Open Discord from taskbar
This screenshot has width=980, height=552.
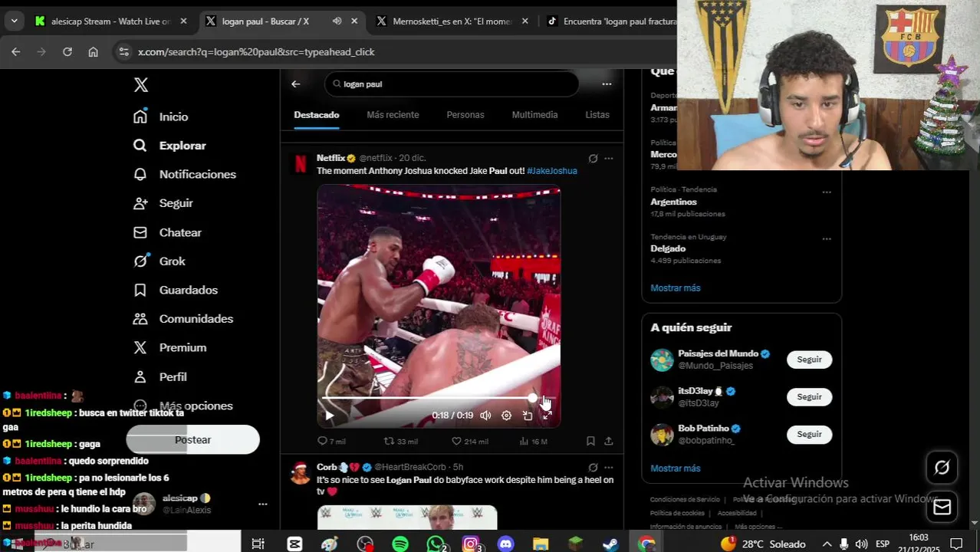505,544
